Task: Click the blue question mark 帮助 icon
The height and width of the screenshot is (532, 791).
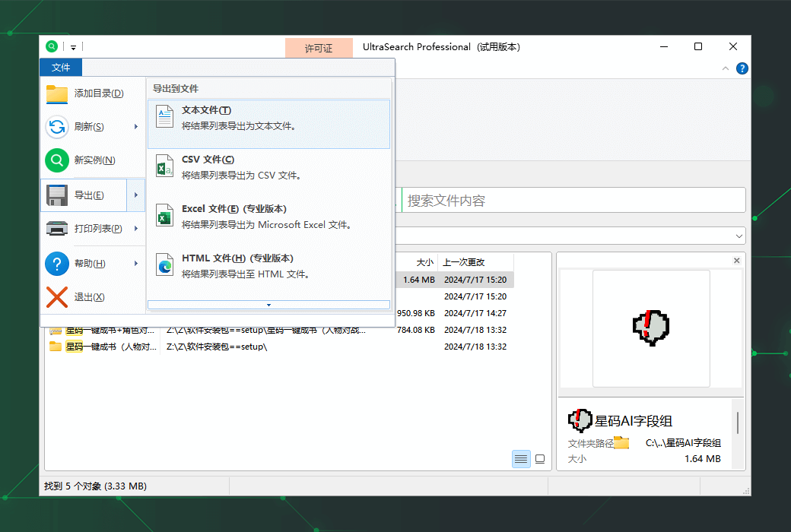Action: (x=57, y=263)
